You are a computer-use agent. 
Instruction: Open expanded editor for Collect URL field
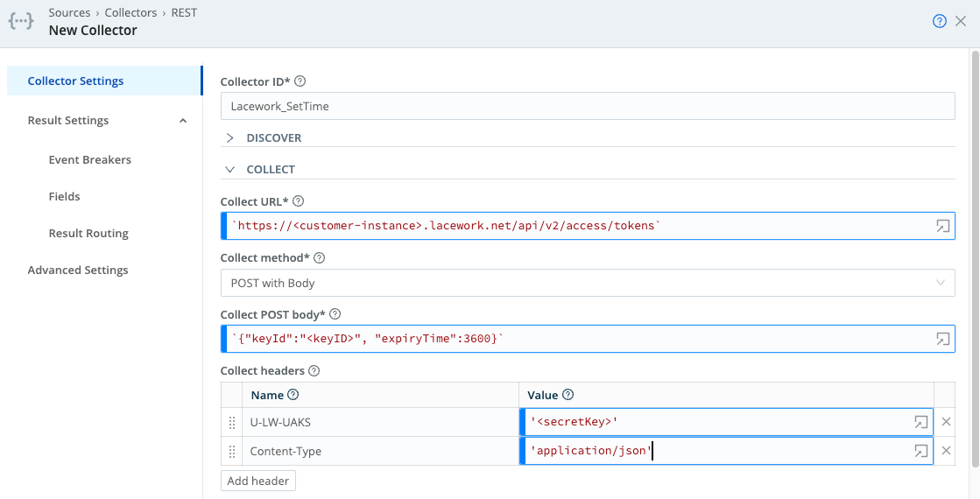942,226
